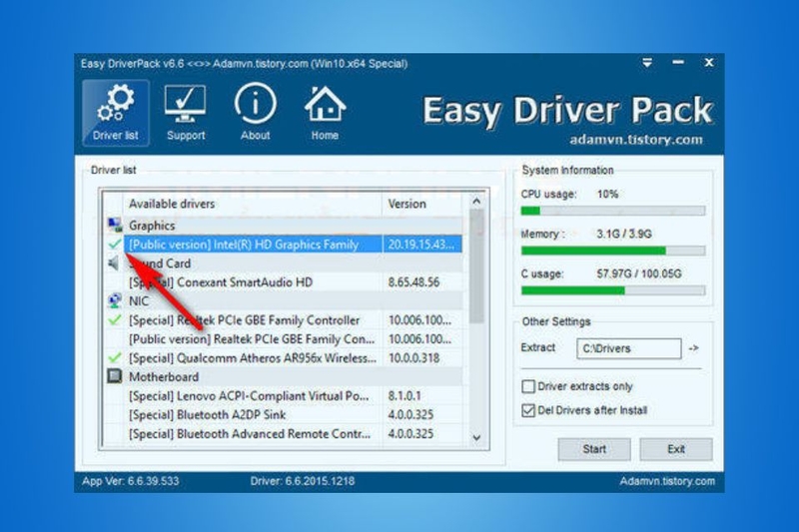Go to the Home tab
The image size is (799, 532).
[325, 113]
